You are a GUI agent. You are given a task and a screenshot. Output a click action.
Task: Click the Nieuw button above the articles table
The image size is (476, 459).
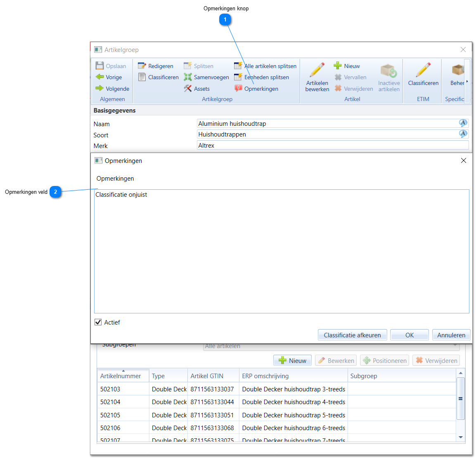pos(292,360)
